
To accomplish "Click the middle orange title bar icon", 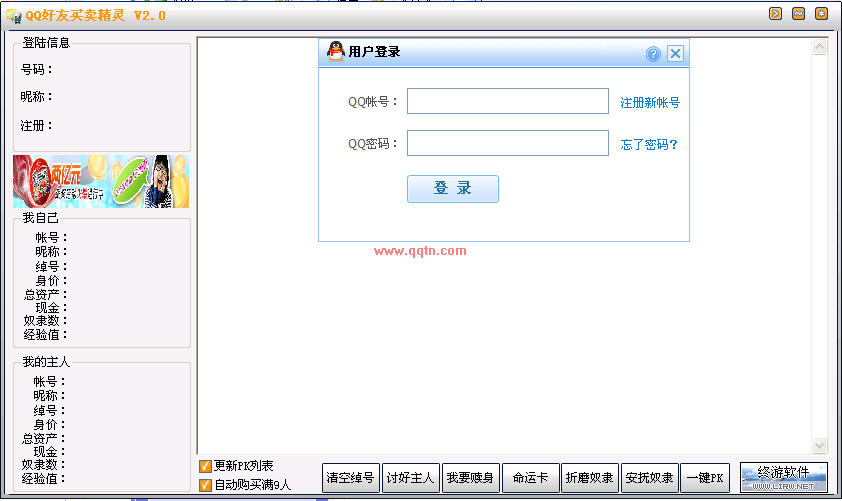I will [799, 13].
